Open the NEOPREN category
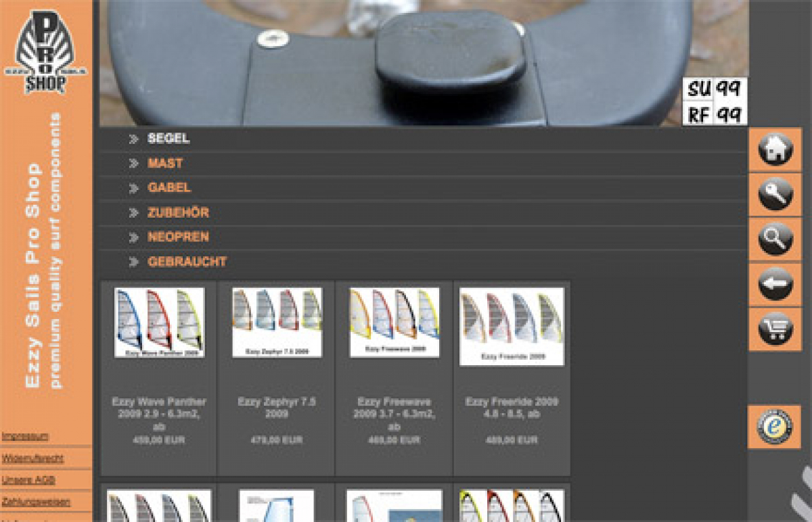 (x=179, y=237)
